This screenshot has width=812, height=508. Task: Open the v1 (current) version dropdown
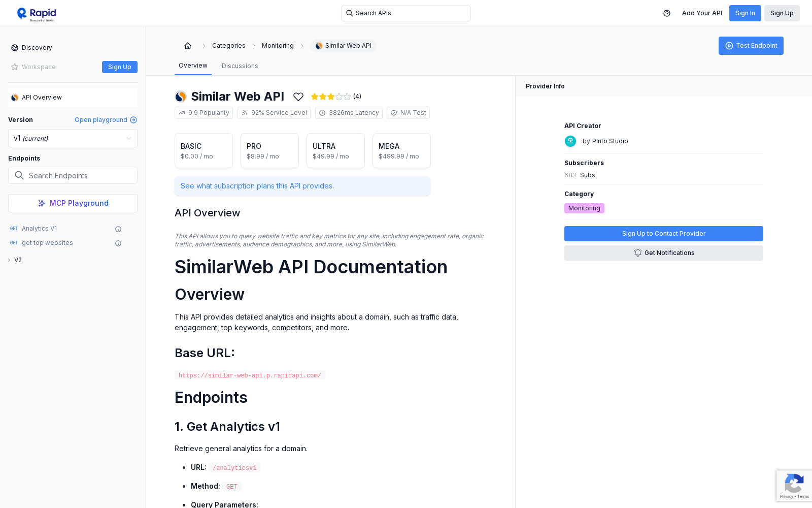(x=73, y=138)
